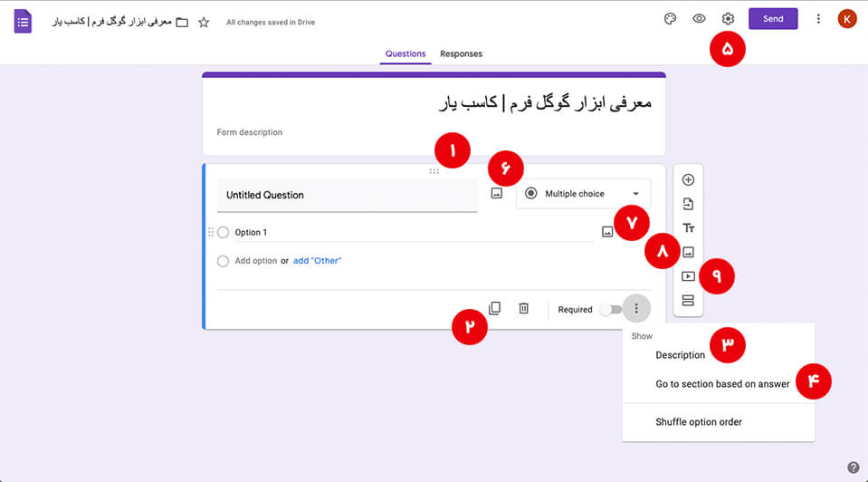Open form settings gear
Screen dimensions: 868x482
[728, 19]
